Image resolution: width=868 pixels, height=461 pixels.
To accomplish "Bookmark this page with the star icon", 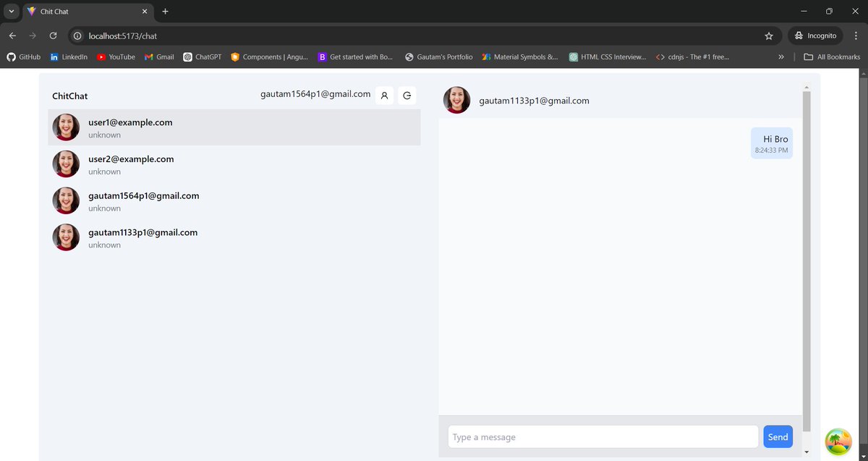I will tap(769, 35).
